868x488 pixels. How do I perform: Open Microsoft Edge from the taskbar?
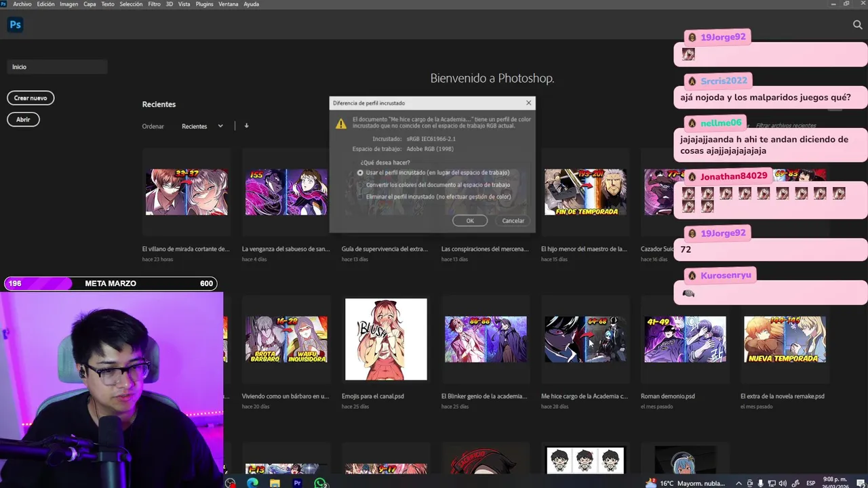click(x=252, y=483)
